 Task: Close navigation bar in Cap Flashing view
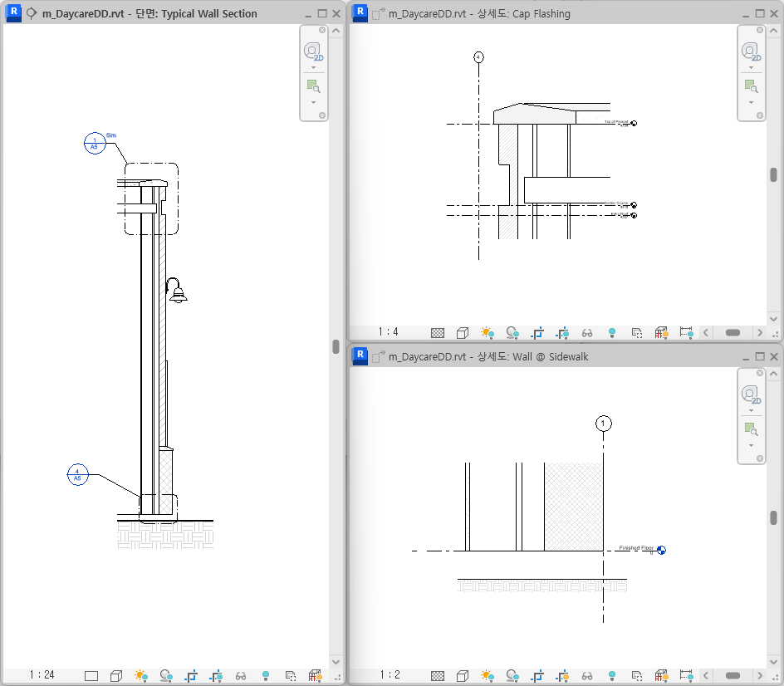[760, 30]
